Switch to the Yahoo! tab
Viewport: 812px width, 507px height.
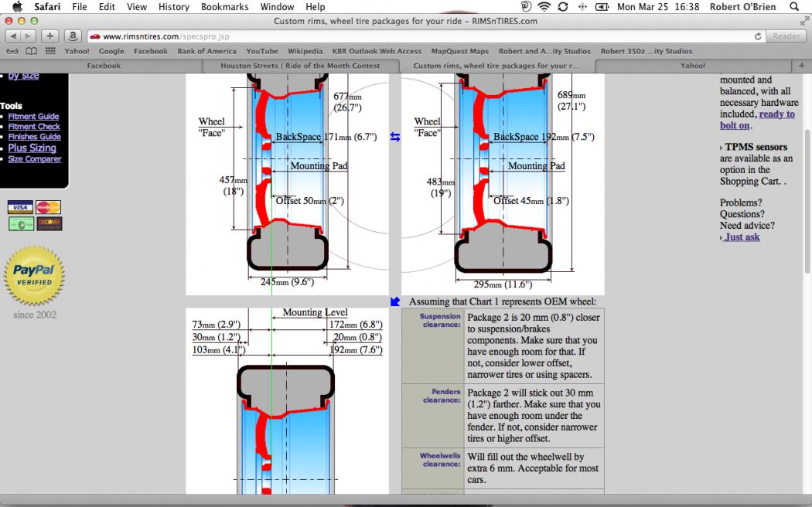click(692, 66)
